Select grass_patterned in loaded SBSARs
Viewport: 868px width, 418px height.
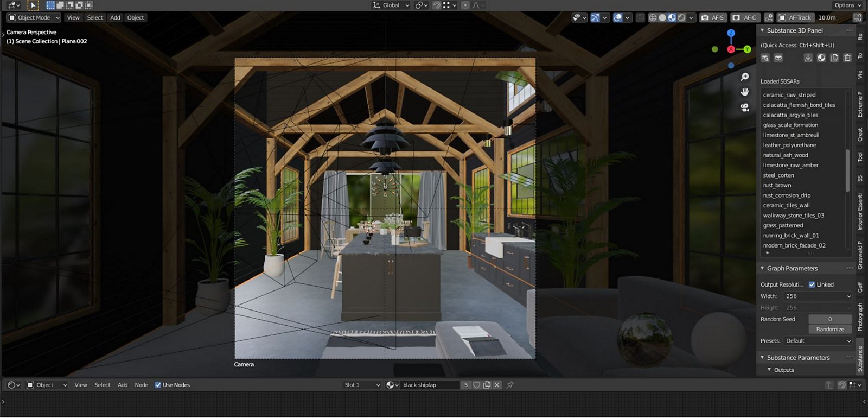click(x=803, y=225)
